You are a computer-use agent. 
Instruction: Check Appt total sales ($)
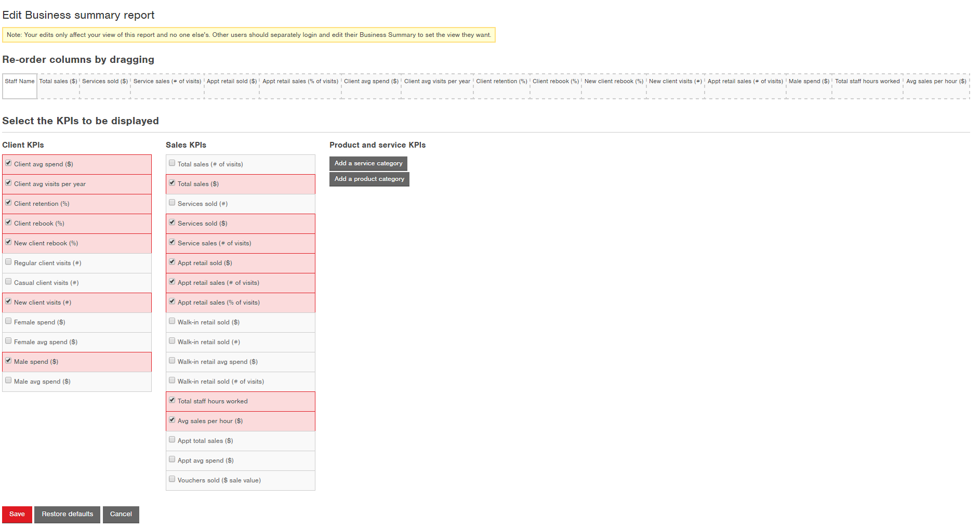(172, 439)
